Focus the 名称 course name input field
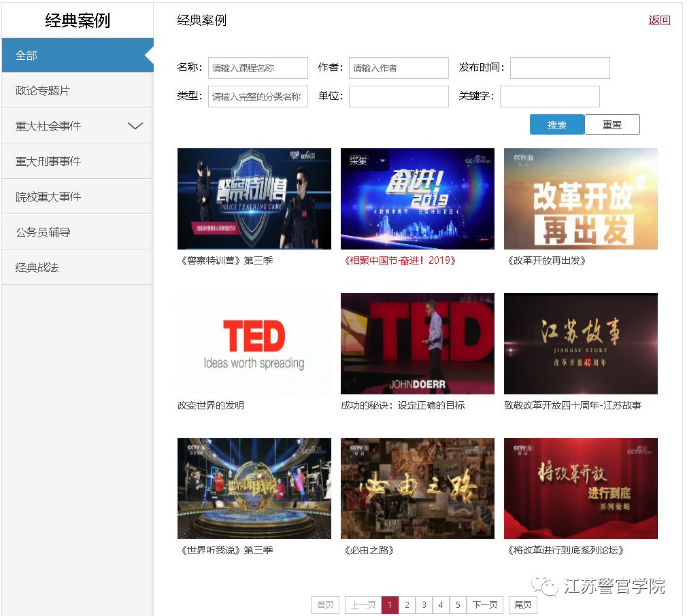Viewport: 687px width, 616px height. 258,68
